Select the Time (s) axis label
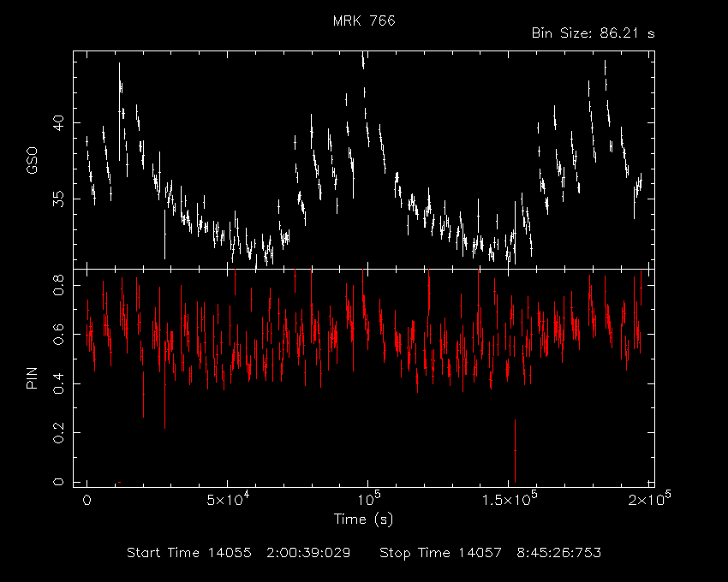This screenshot has width=728, height=582. pos(363,519)
